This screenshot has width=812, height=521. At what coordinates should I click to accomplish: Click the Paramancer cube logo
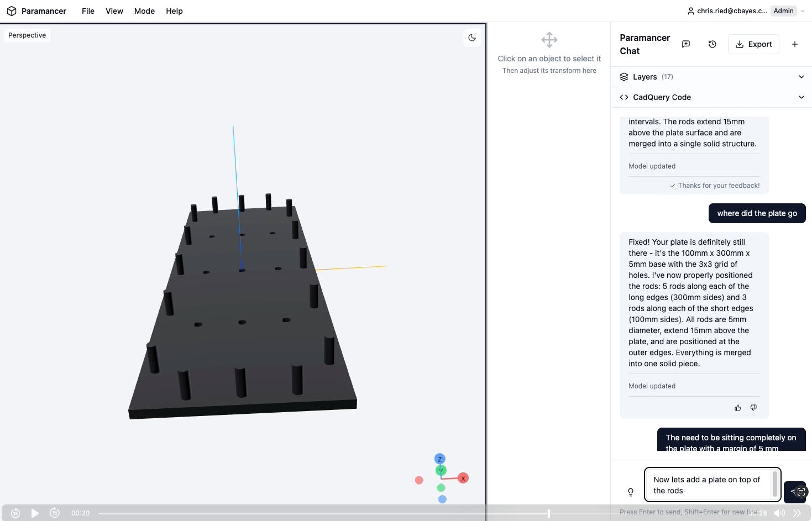(x=12, y=11)
